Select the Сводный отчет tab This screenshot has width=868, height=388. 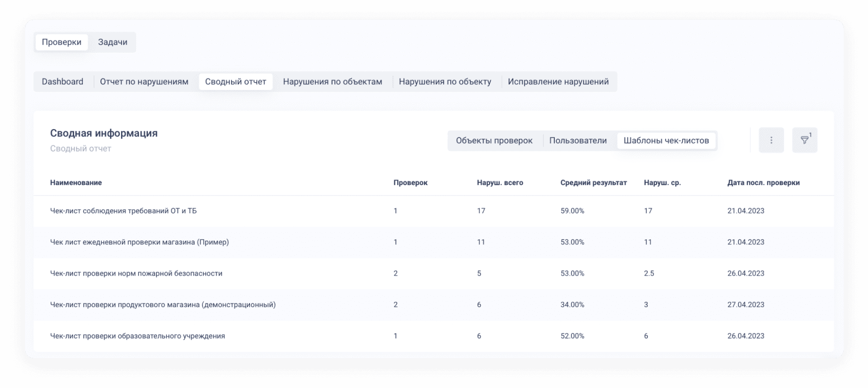236,82
